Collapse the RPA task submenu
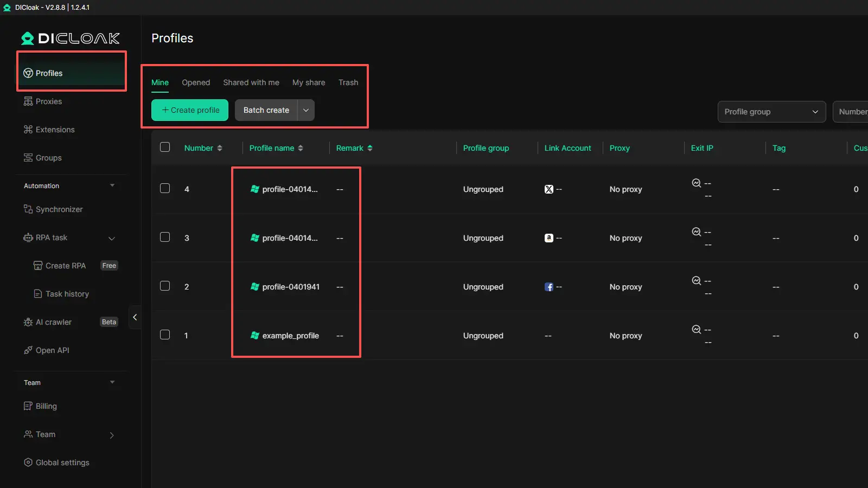Screen dimensions: 868x488 pos(112,238)
